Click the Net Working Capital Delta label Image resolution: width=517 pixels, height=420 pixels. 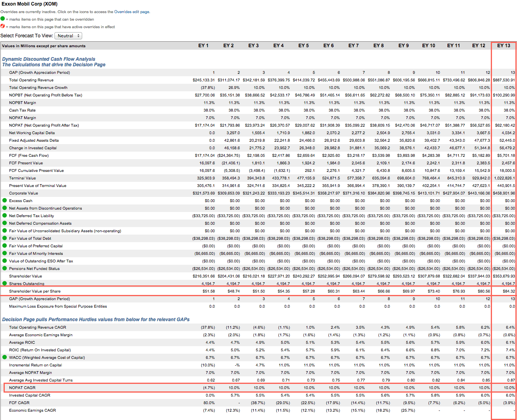[x=32, y=133]
